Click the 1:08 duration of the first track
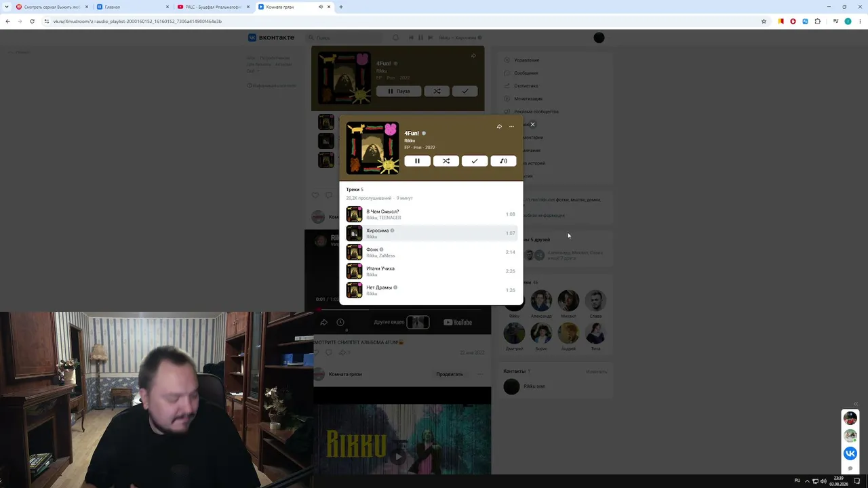This screenshot has height=488, width=868. click(x=510, y=214)
